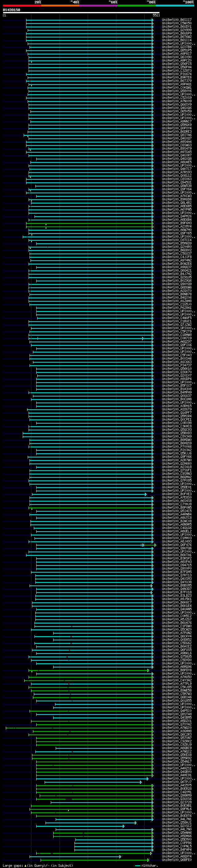Image resolution: width=197 pixels, height=868 pixels.
Task: Select hit label UniRef100_B6T6W2
Action: 176,37
